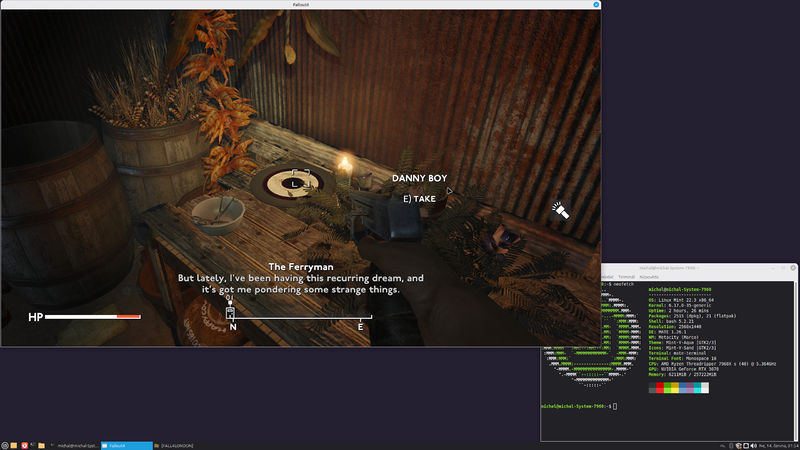
Task: Open the rightmost menu in terminal menubar
Action: click(x=649, y=277)
